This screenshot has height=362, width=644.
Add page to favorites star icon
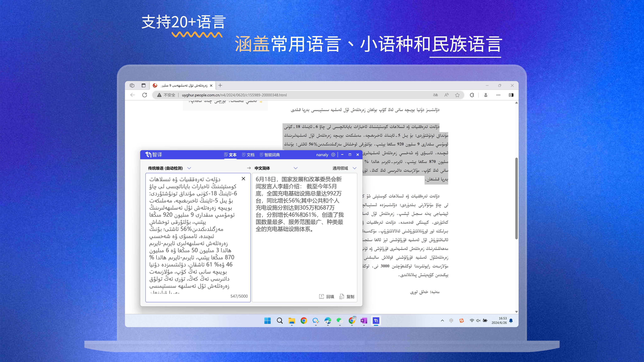(x=457, y=95)
